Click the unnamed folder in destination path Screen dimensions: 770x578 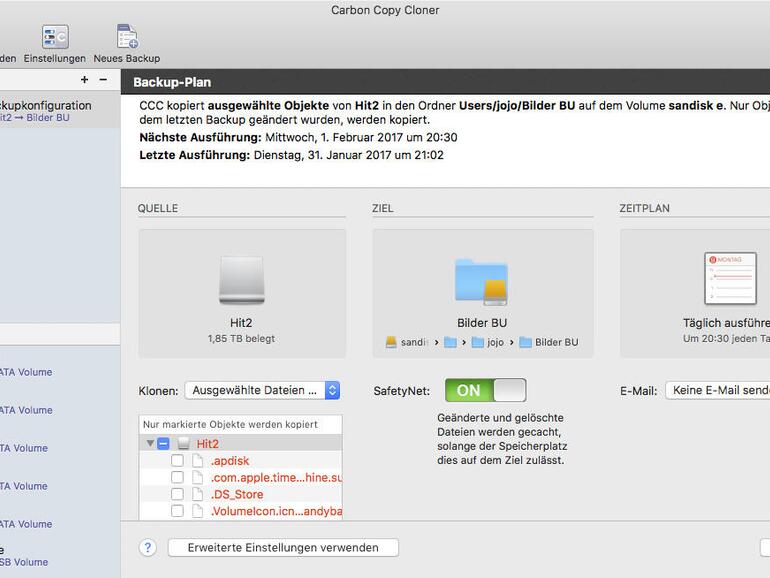tap(450, 342)
